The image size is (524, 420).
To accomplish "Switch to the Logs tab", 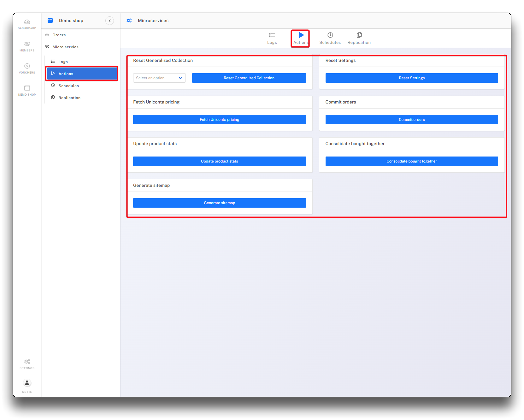I will click(x=272, y=38).
